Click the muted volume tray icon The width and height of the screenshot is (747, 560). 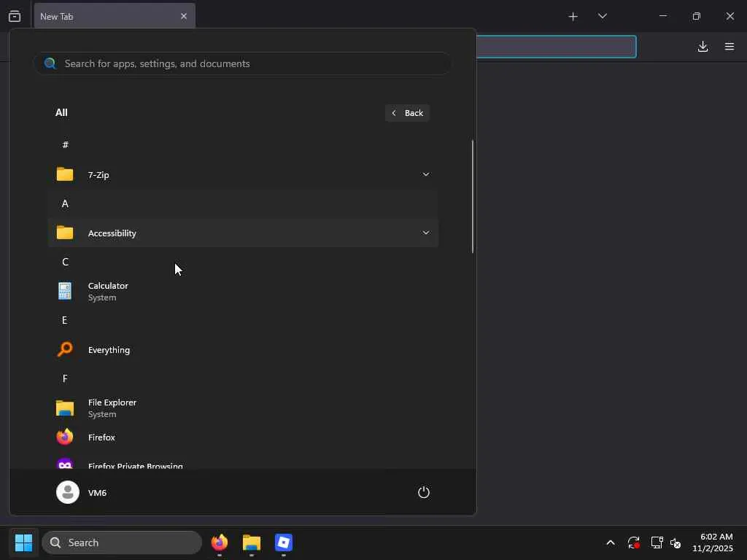676,542
